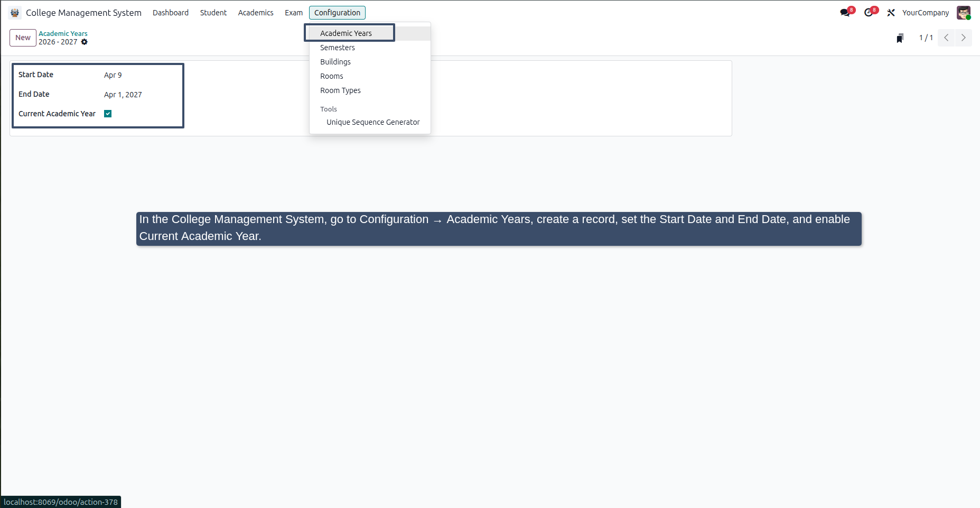Select Room Types in the dropdown
Screen dimensions: 980x508
[x=370, y=90]
